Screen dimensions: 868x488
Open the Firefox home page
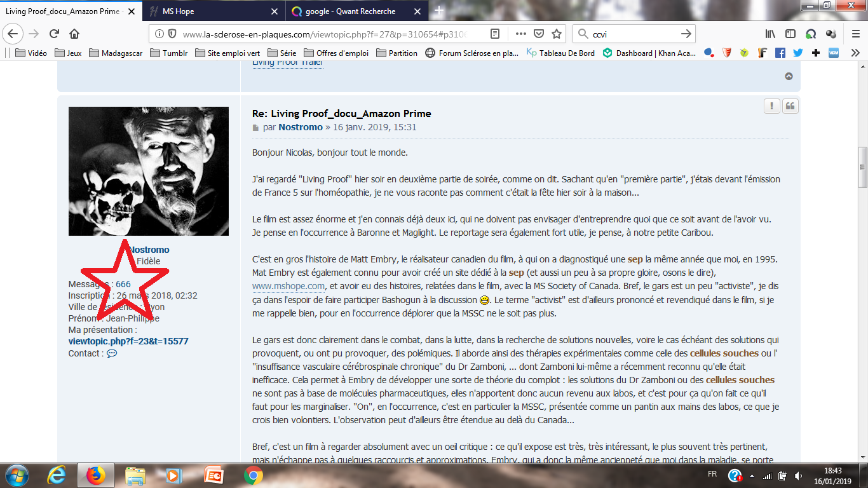74,34
